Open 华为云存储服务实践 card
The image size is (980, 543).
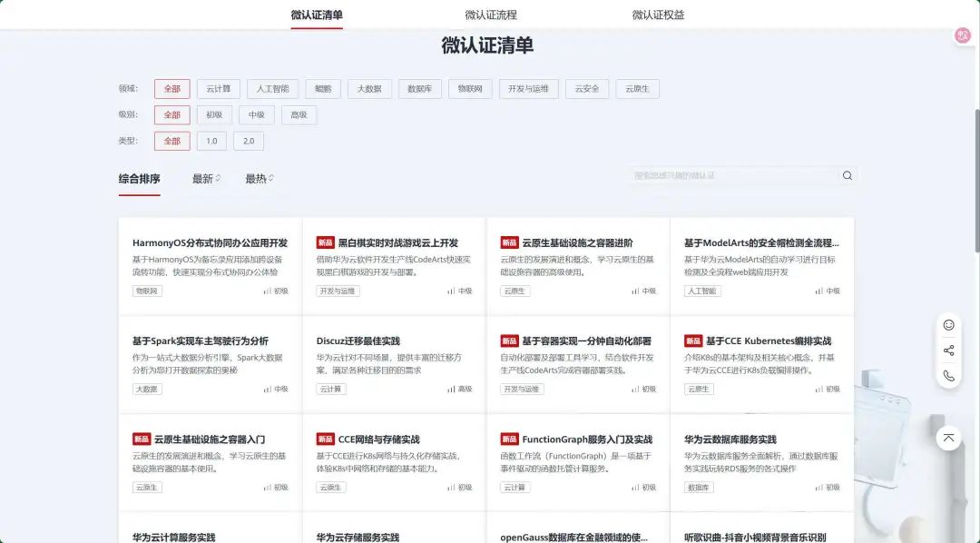[x=394, y=528]
